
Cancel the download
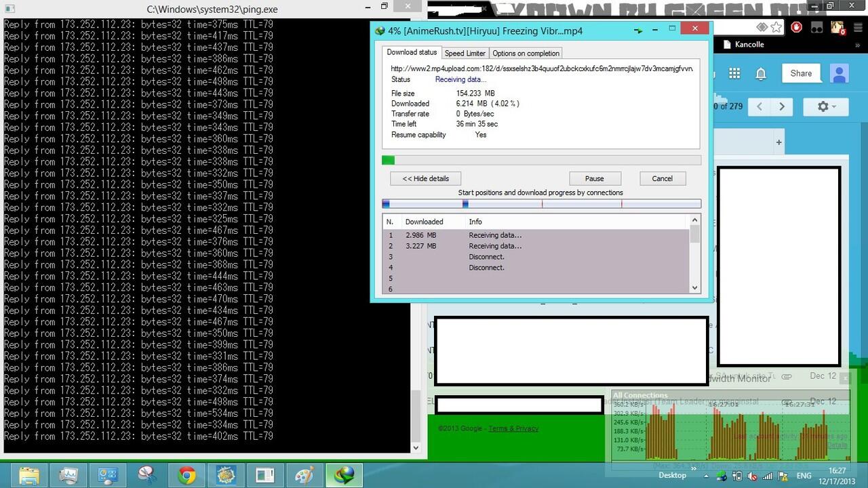point(663,178)
